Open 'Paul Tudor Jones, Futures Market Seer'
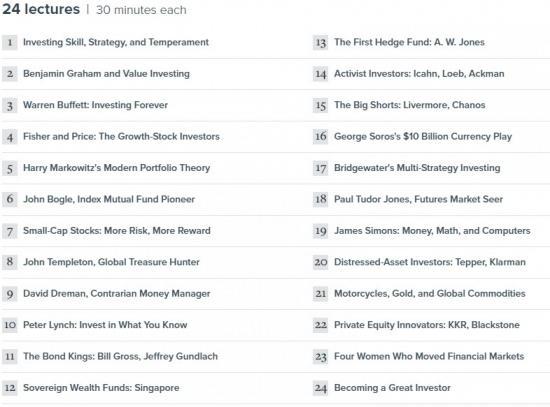Image resolution: width=550 pixels, height=407 pixels. pos(418,199)
